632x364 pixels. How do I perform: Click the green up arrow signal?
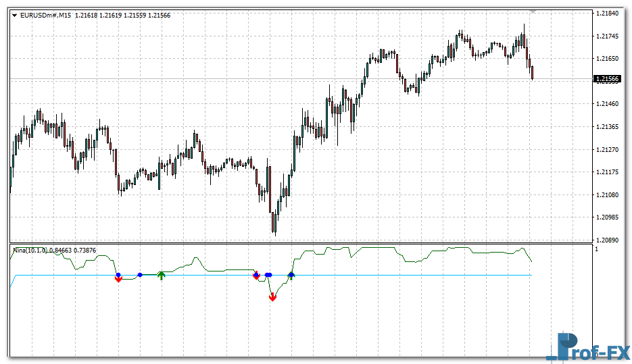[x=161, y=275]
